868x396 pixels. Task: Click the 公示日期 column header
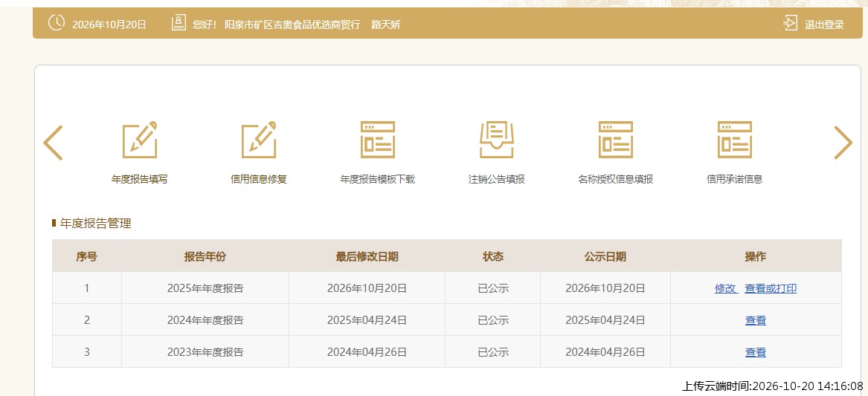pos(605,256)
